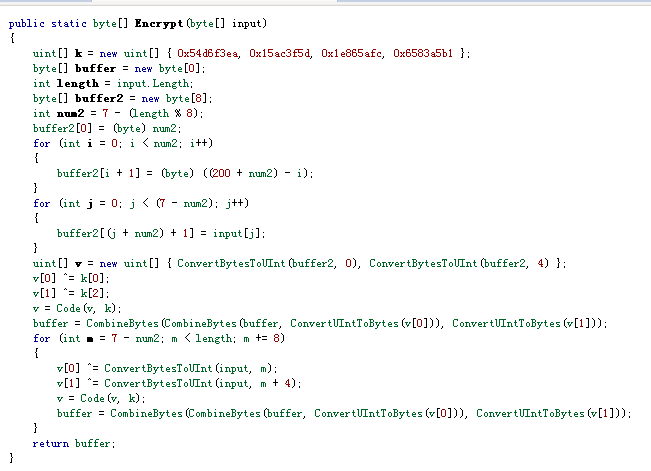Open the Length property in input.Length
The image size is (651, 471).
[x=170, y=83]
